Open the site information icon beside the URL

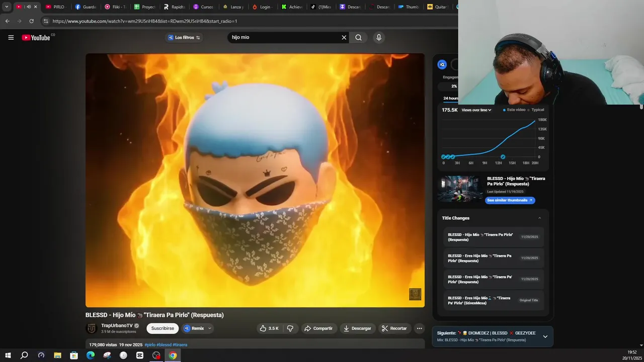click(x=46, y=21)
